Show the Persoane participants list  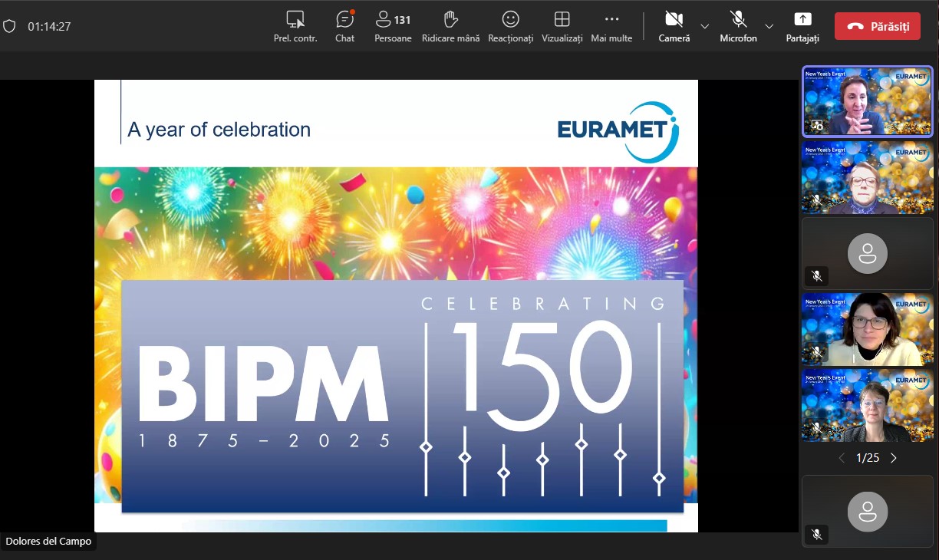pyautogui.click(x=393, y=25)
